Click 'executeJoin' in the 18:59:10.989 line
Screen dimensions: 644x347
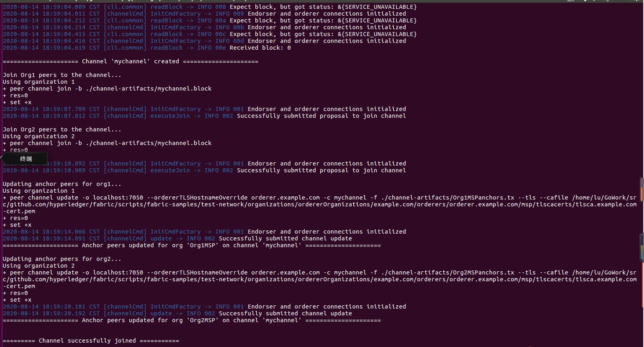pos(170,170)
